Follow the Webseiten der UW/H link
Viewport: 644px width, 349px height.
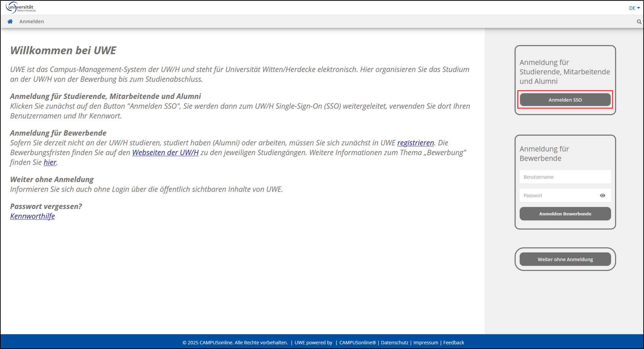[x=165, y=153]
